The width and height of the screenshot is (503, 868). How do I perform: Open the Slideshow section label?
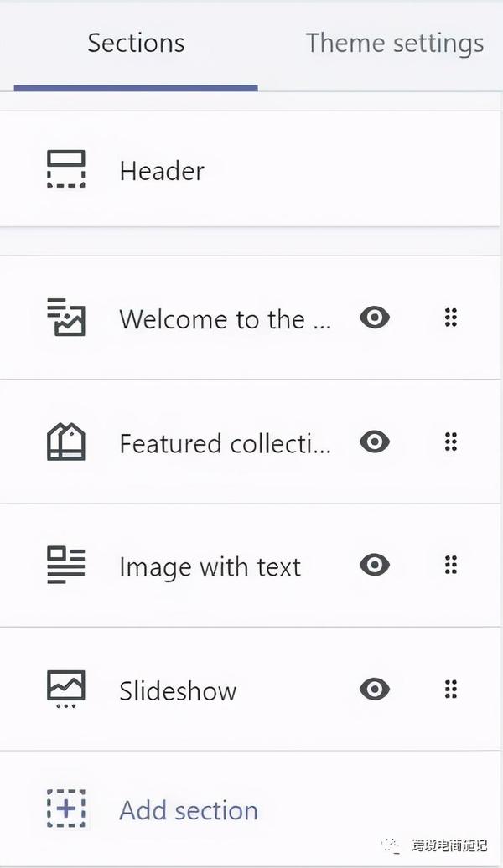178,690
